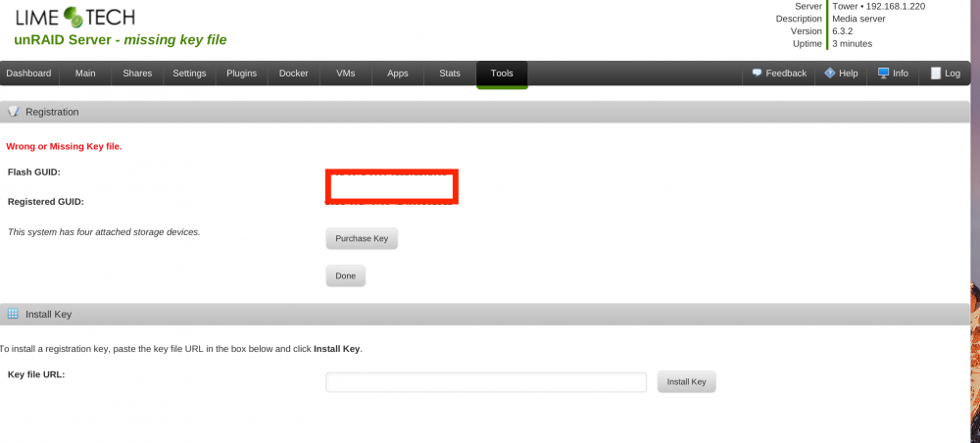Image resolution: width=980 pixels, height=443 pixels.
Task: Open the Plugins tab
Action: [x=241, y=74]
